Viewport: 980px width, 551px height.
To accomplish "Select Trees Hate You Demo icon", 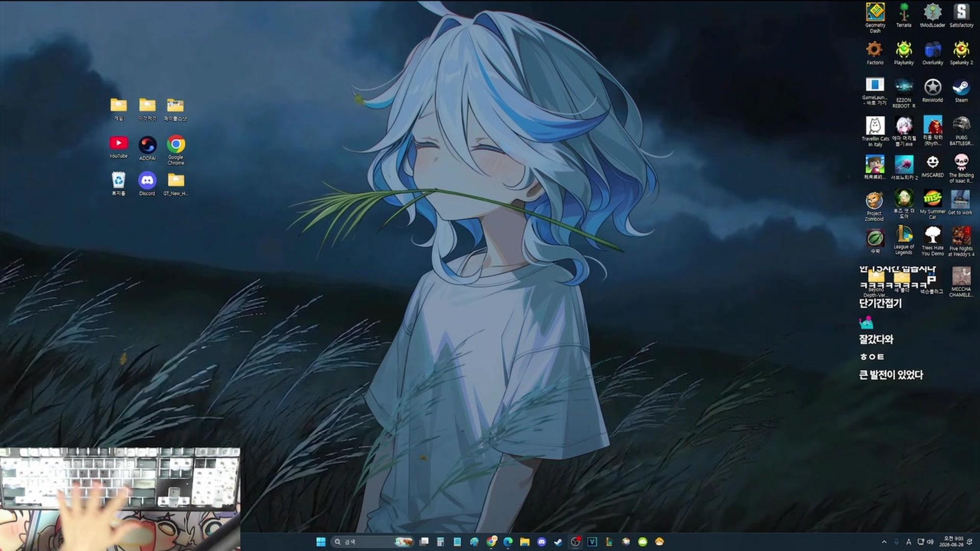I will [933, 241].
